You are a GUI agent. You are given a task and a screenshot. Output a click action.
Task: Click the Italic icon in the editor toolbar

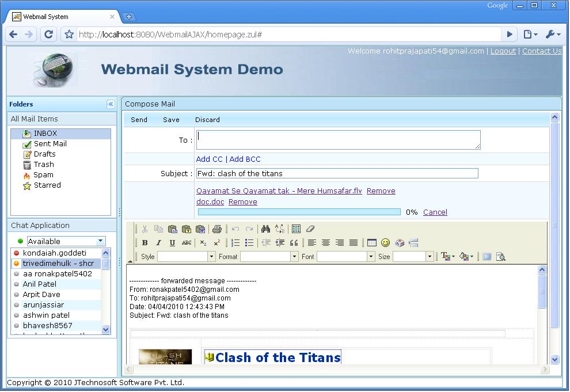(x=159, y=242)
